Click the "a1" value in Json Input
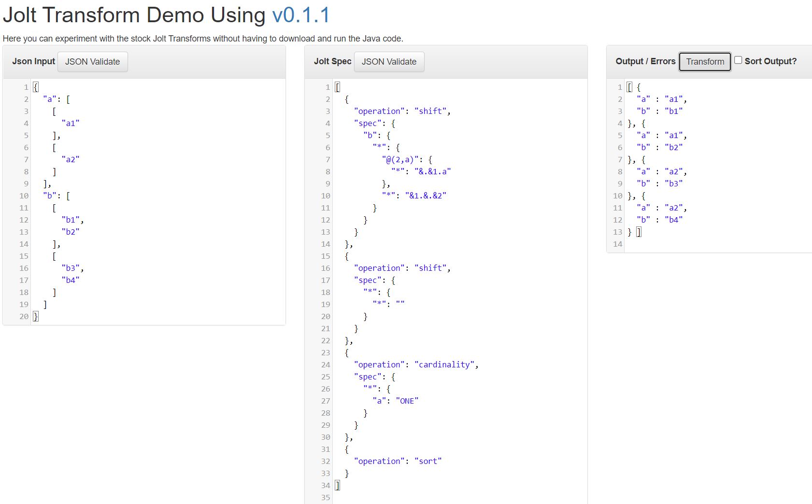The width and height of the screenshot is (812, 504). pyautogui.click(x=71, y=123)
